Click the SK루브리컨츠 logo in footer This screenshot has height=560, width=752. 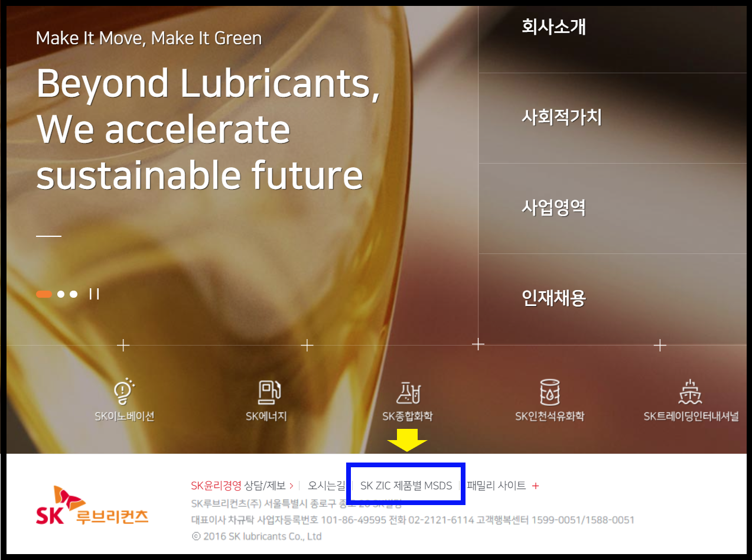click(x=92, y=506)
